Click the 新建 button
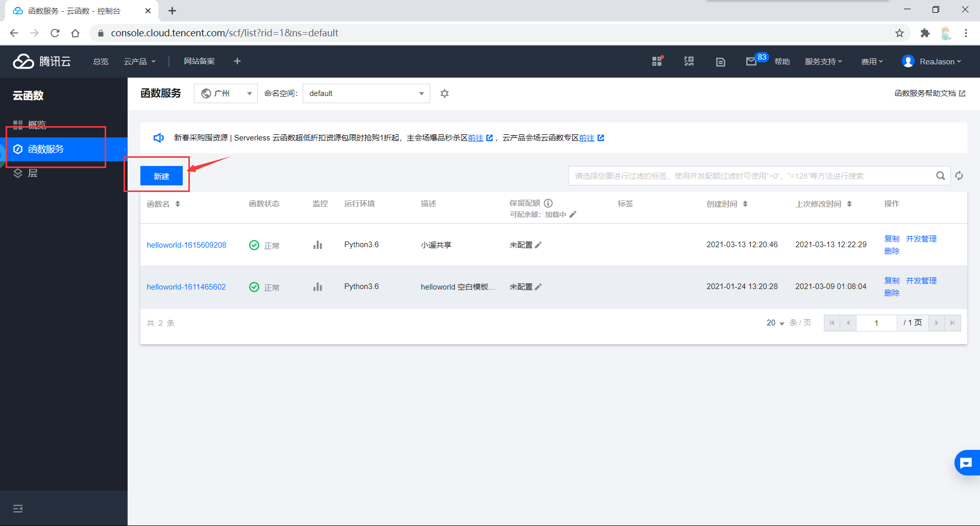Screen dimensions: 980x526 point(161,176)
